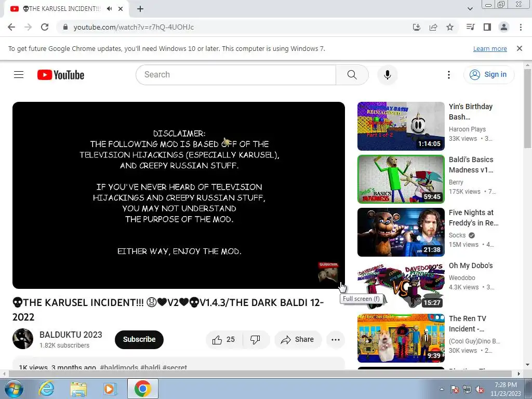The height and width of the screenshot is (399, 532).
Task: Search with your voice microphone
Action: pos(387,75)
